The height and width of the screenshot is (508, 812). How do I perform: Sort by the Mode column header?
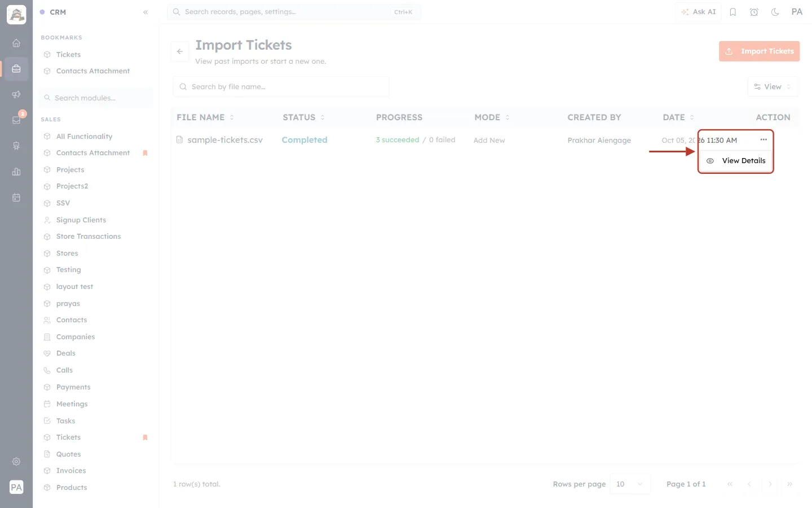click(x=492, y=117)
